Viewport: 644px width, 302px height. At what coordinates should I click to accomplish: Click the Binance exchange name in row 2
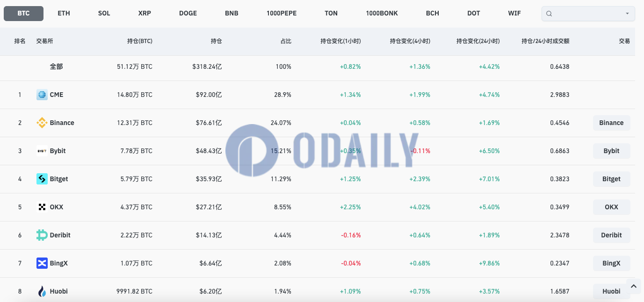coord(62,123)
